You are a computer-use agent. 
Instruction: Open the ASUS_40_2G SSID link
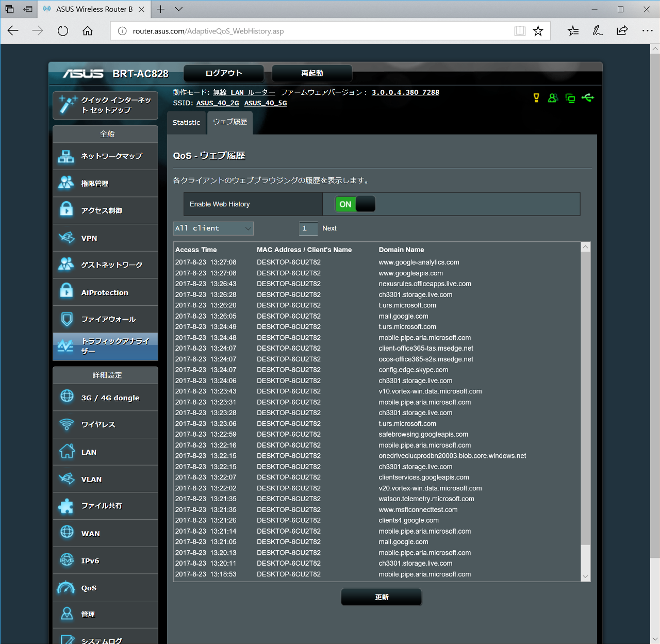tap(218, 103)
